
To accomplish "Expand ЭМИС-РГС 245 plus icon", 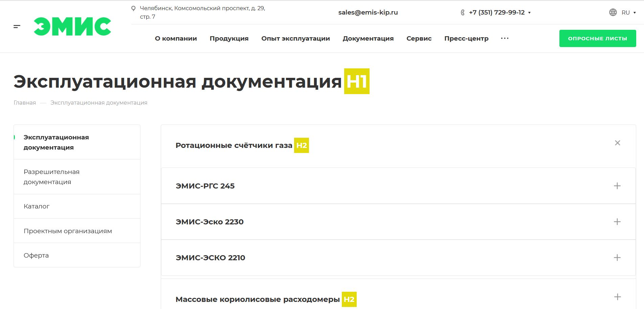I will tap(617, 186).
